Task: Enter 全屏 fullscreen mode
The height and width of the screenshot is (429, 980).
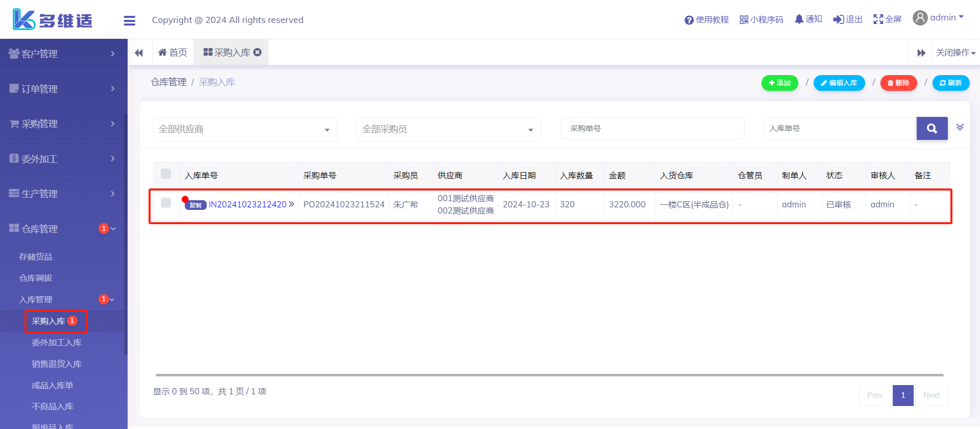Action: coord(887,19)
